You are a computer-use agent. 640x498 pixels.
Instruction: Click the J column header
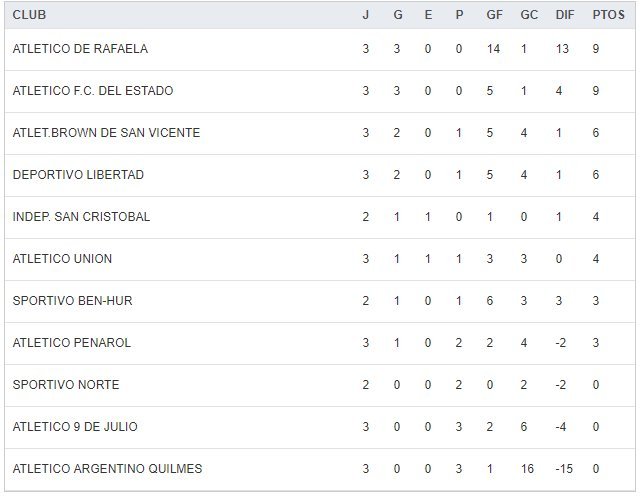tap(365, 15)
